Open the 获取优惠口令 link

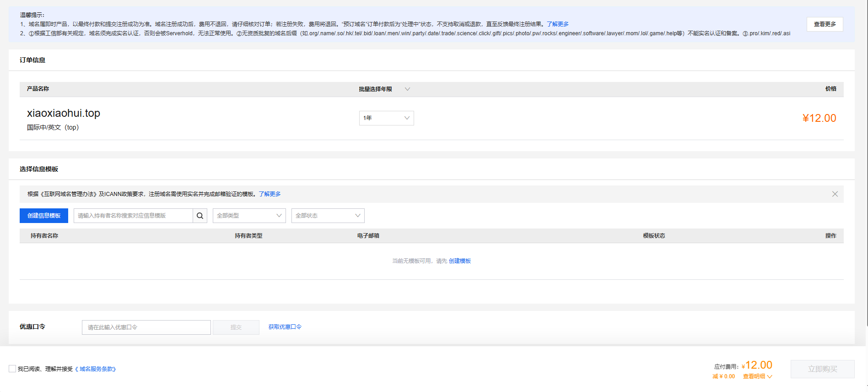pos(285,327)
